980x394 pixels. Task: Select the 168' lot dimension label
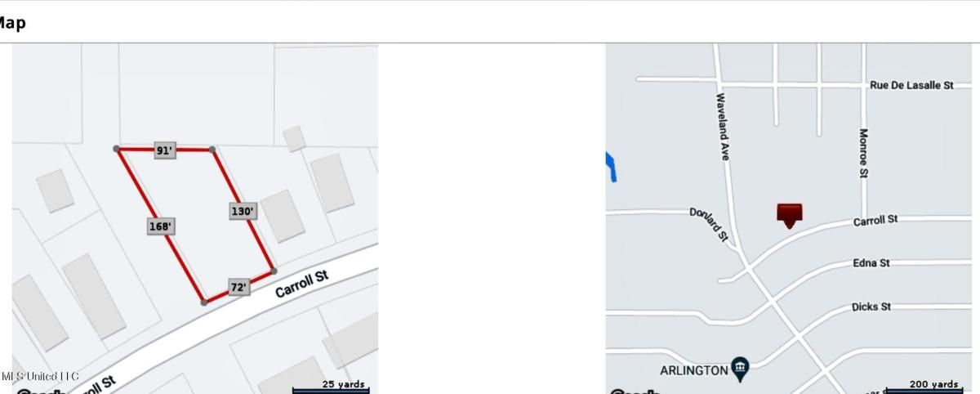(x=162, y=226)
